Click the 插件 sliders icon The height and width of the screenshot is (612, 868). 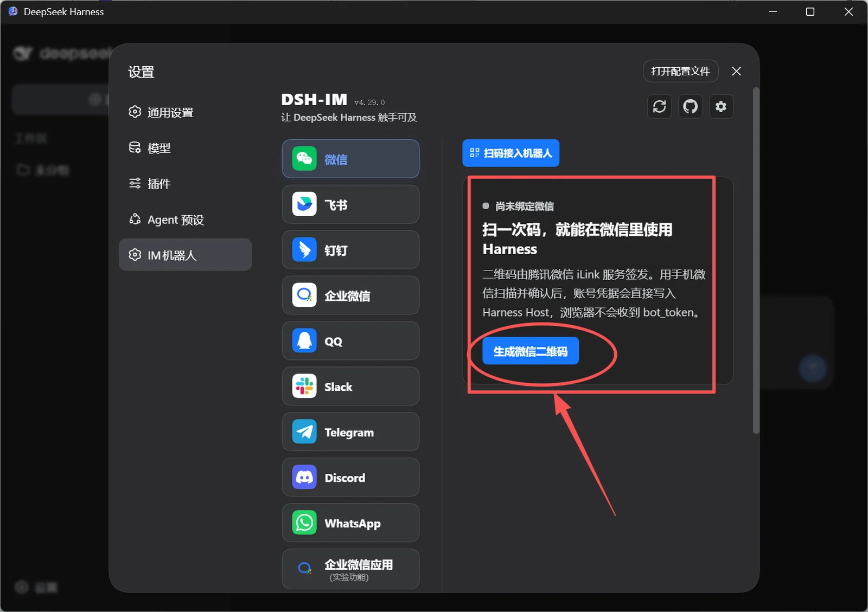[135, 183]
